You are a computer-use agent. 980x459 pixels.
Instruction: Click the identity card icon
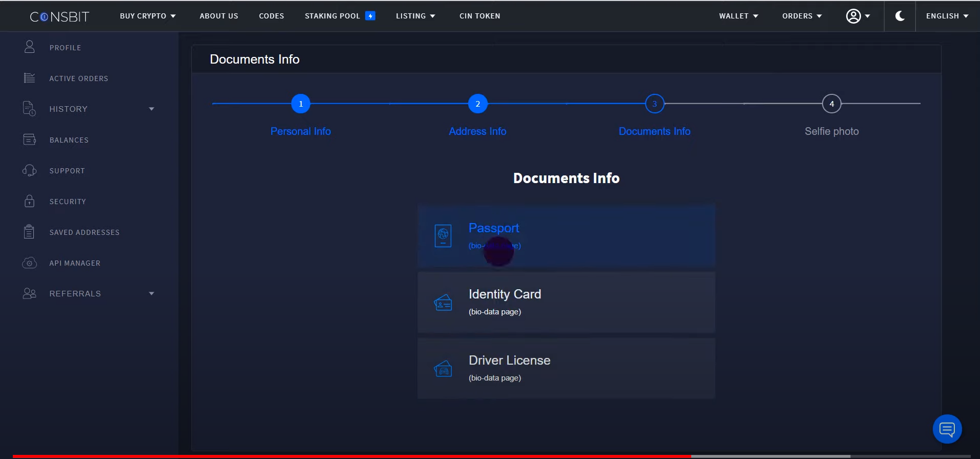[443, 303]
